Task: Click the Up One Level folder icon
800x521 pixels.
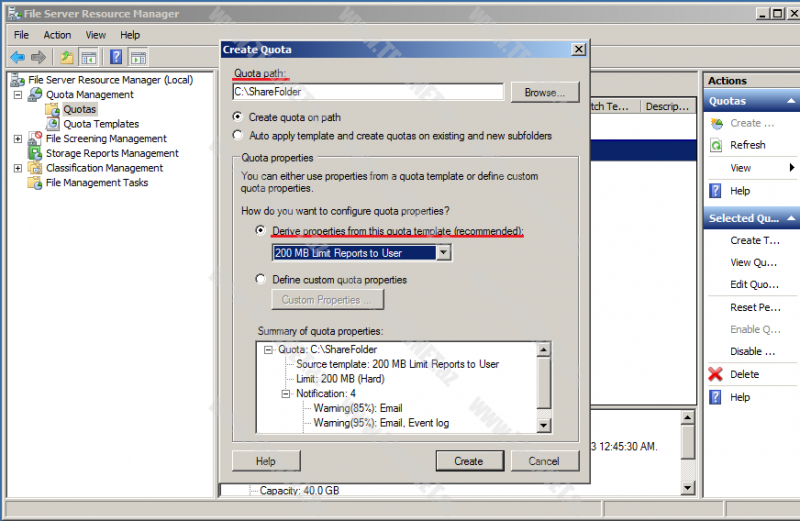Action: tap(66, 57)
